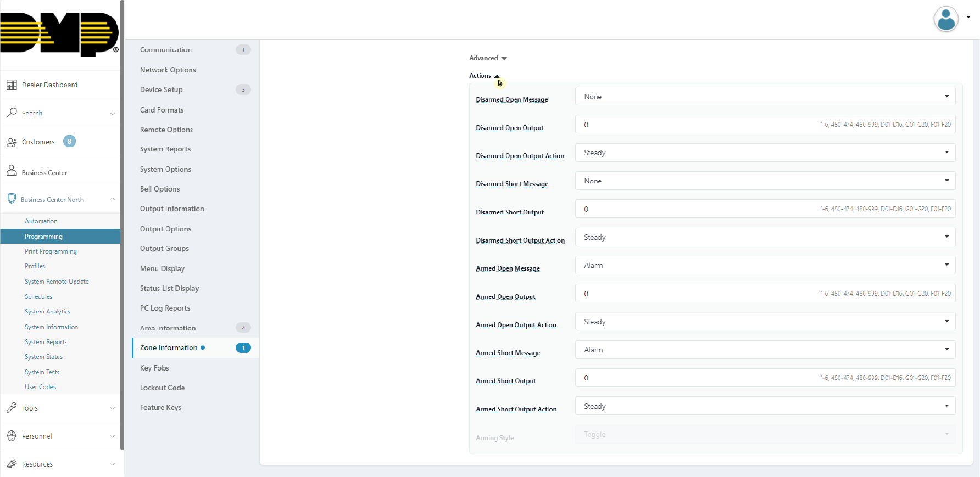Open the Armed Short Message dropdown

(x=765, y=350)
